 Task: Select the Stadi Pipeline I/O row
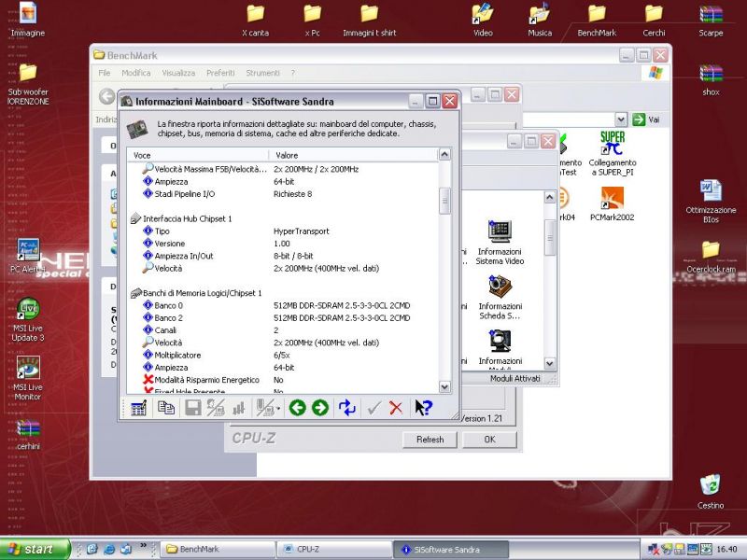click(x=283, y=194)
